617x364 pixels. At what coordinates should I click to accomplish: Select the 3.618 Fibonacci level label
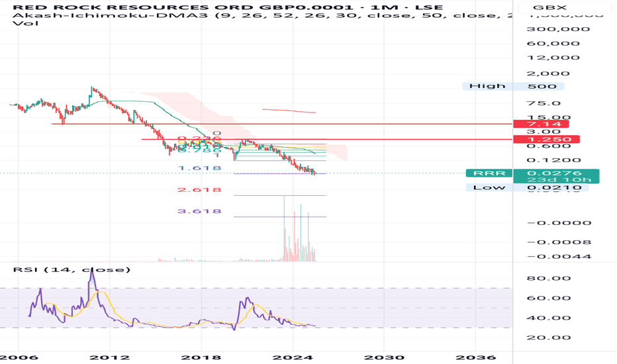point(199,211)
